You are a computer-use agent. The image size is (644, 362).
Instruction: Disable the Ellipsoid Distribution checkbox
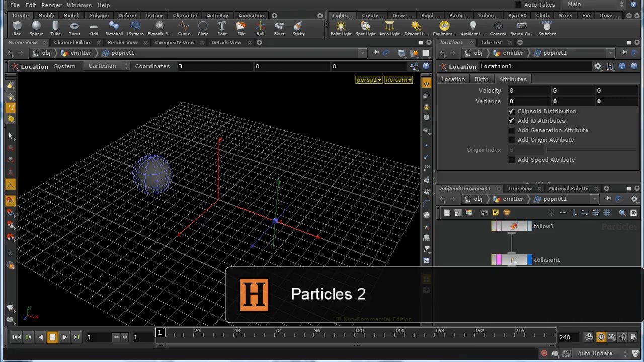pyautogui.click(x=512, y=111)
